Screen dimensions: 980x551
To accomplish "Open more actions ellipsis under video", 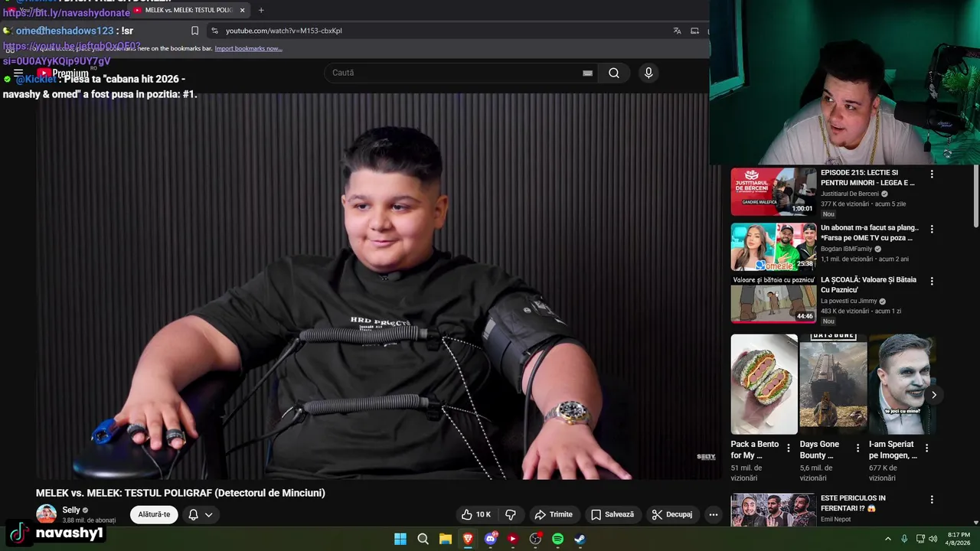I will (x=714, y=514).
